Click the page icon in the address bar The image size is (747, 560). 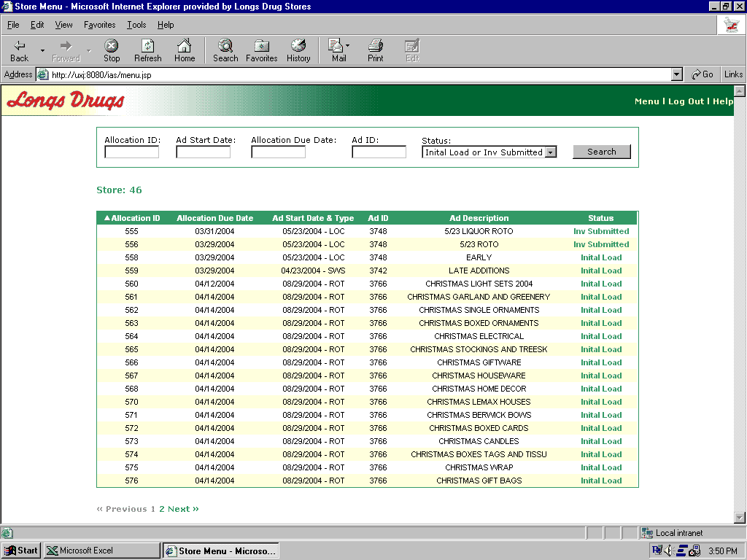pos(43,75)
